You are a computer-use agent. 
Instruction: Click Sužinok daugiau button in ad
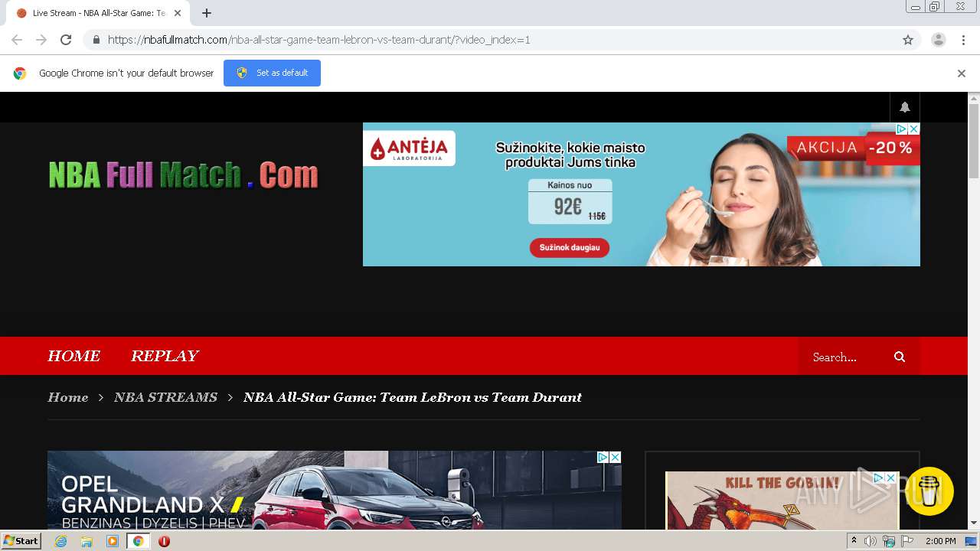point(569,248)
